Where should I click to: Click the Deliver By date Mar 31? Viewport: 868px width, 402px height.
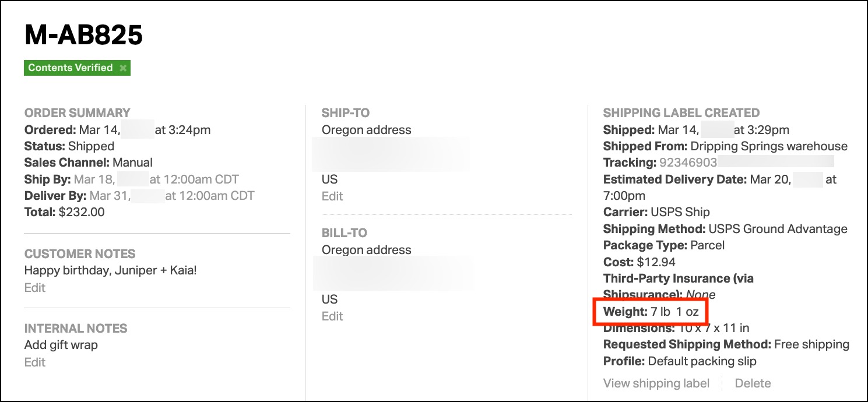click(109, 195)
